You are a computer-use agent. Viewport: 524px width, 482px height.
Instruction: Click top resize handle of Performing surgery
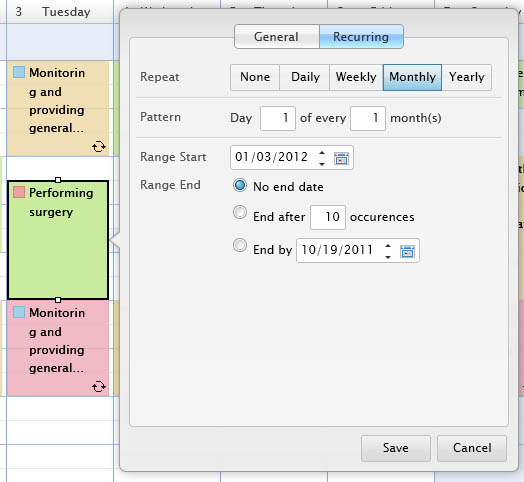[x=58, y=180]
